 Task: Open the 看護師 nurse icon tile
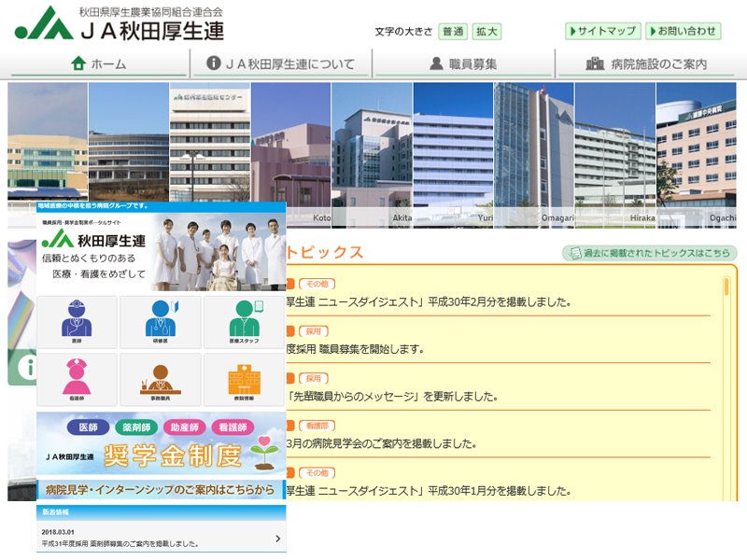pyautogui.click(x=77, y=380)
